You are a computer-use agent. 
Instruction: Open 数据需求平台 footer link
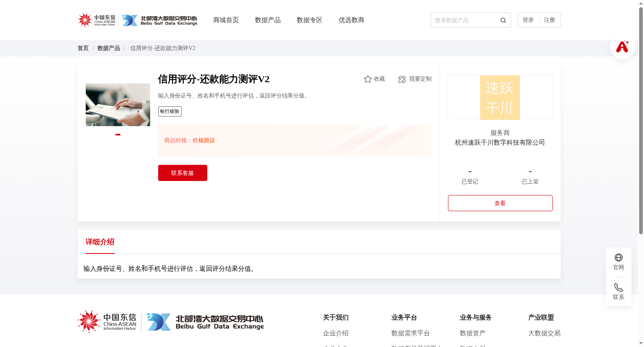411,333
